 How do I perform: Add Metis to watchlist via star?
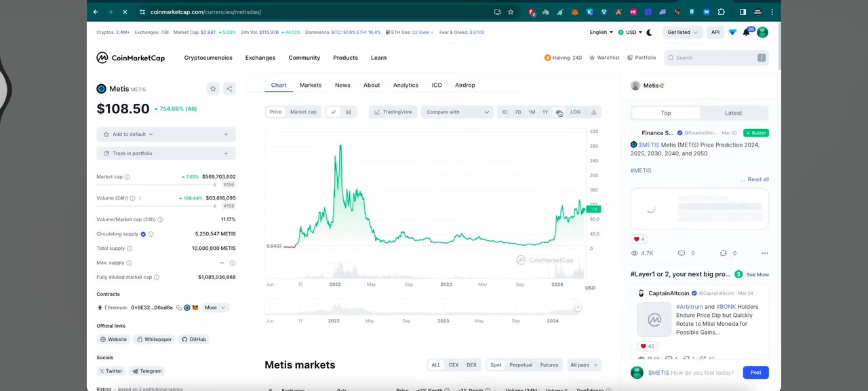(213, 89)
